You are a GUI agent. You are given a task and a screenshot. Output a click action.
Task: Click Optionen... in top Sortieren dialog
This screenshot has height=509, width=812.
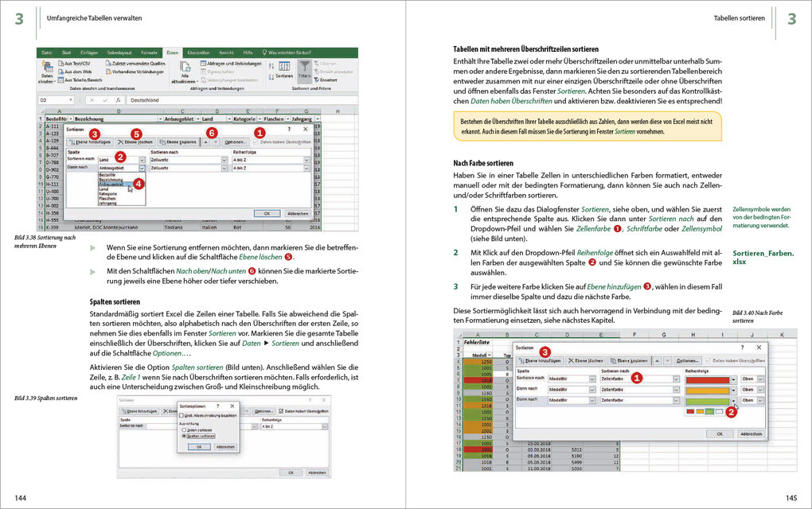[x=235, y=142]
